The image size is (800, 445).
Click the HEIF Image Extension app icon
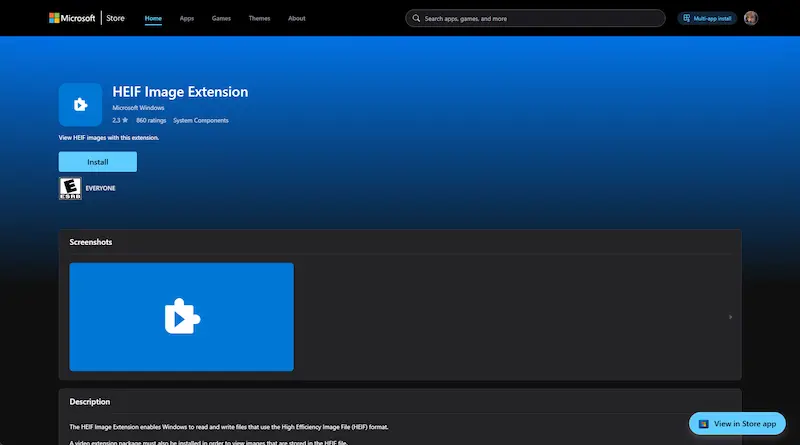[81, 105]
